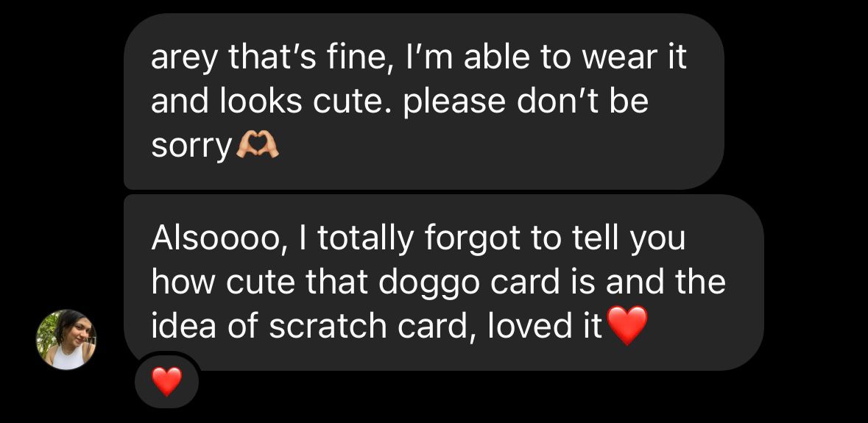
Task: Select the 'Alsoooo, I totally forgot' message bubble
Action: tap(443, 282)
